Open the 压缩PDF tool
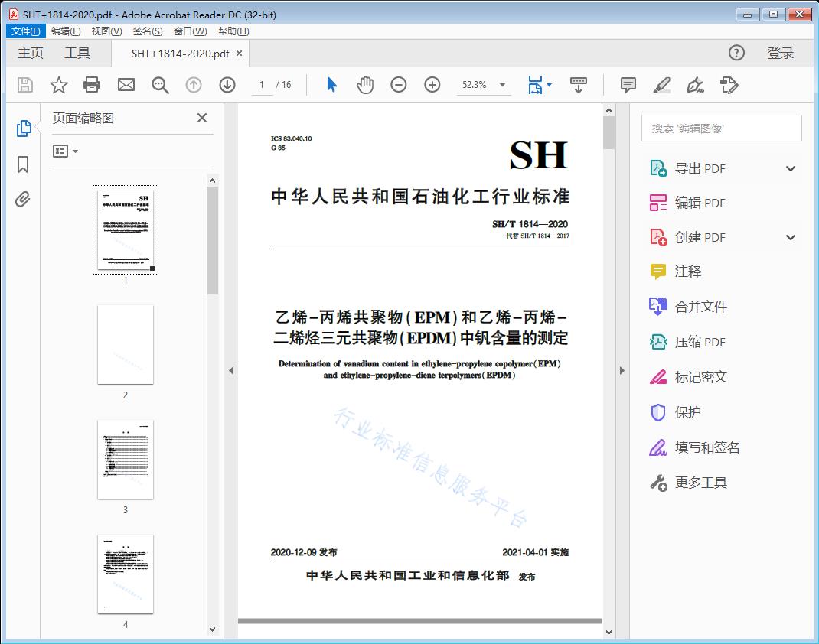Viewport: 819px width, 644px height. (701, 342)
